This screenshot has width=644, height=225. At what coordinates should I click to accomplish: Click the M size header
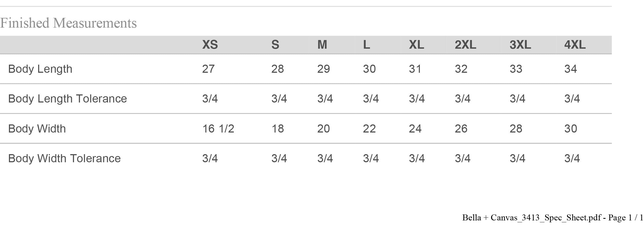pos(322,45)
